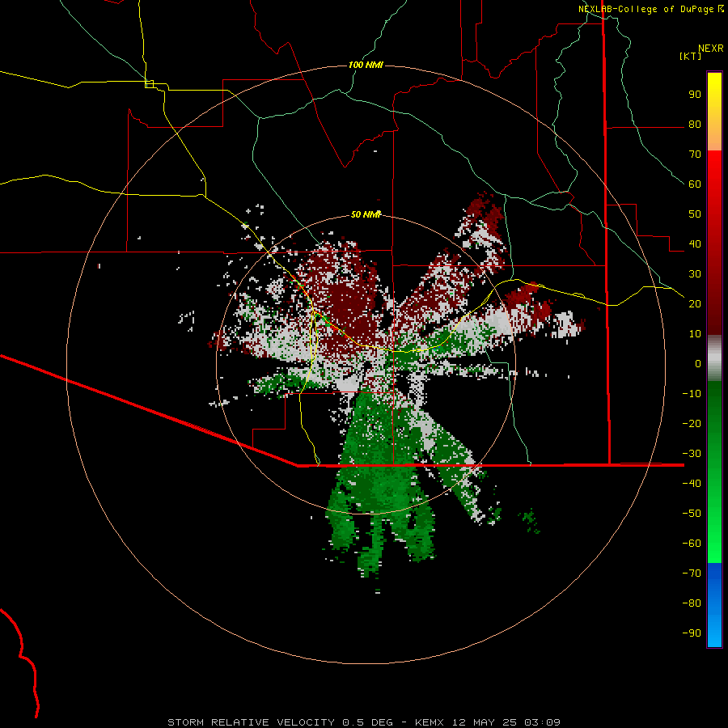Click the 0 value on the velocity scale
728x728 pixels.
click(698, 364)
